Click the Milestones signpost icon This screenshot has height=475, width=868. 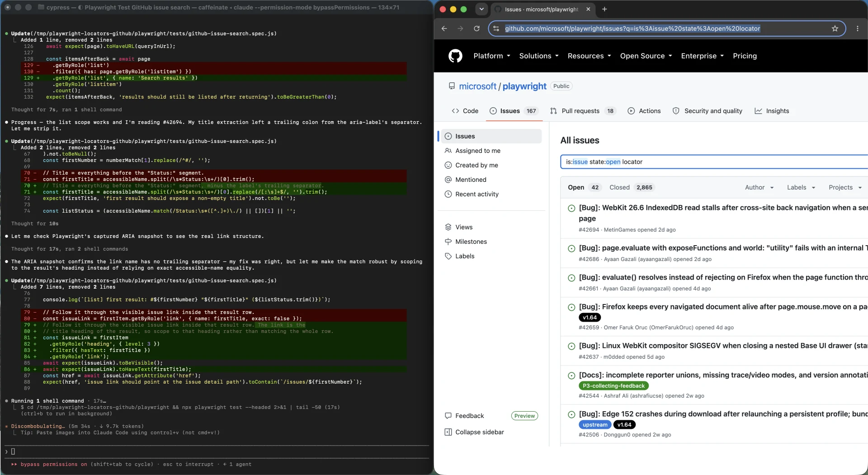(448, 242)
